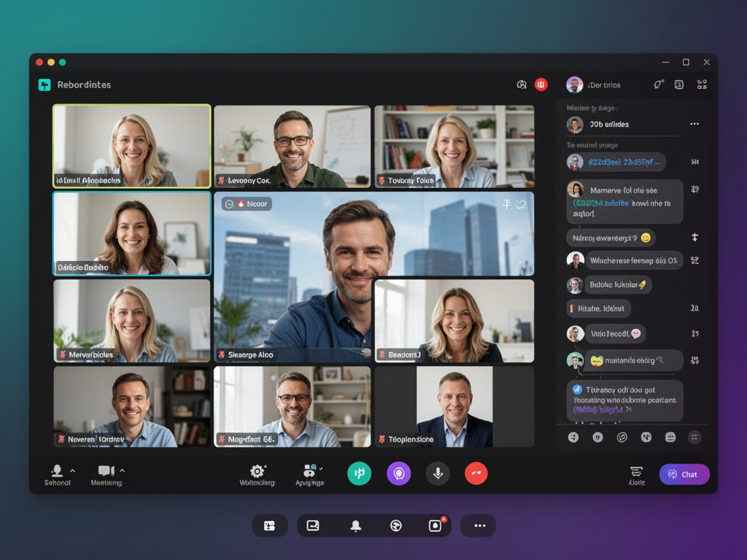
Task: Click the bell notification icon in dock
Action: coord(356,525)
